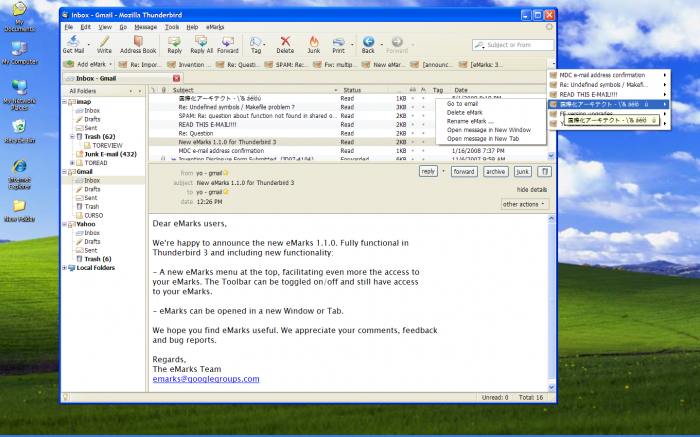This screenshot has height=437, width=700.
Task: Open the '[announc...' eMark in toolbar
Action: (x=432, y=65)
